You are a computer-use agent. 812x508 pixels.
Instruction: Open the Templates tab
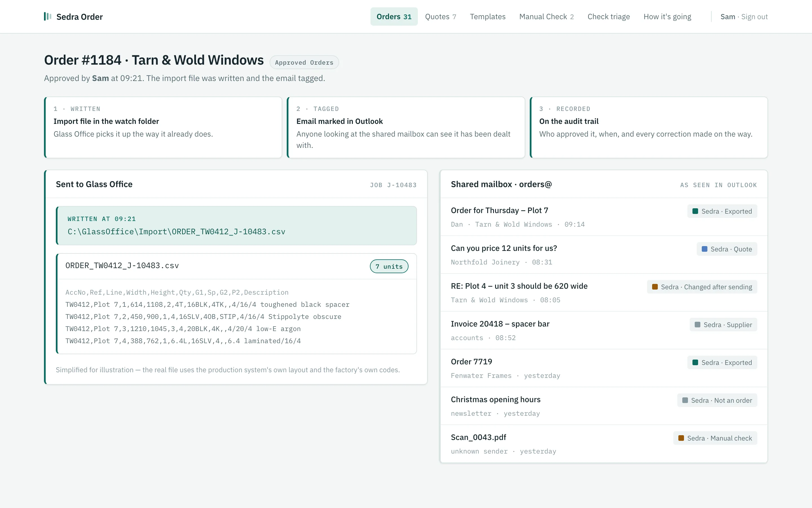pyautogui.click(x=487, y=16)
